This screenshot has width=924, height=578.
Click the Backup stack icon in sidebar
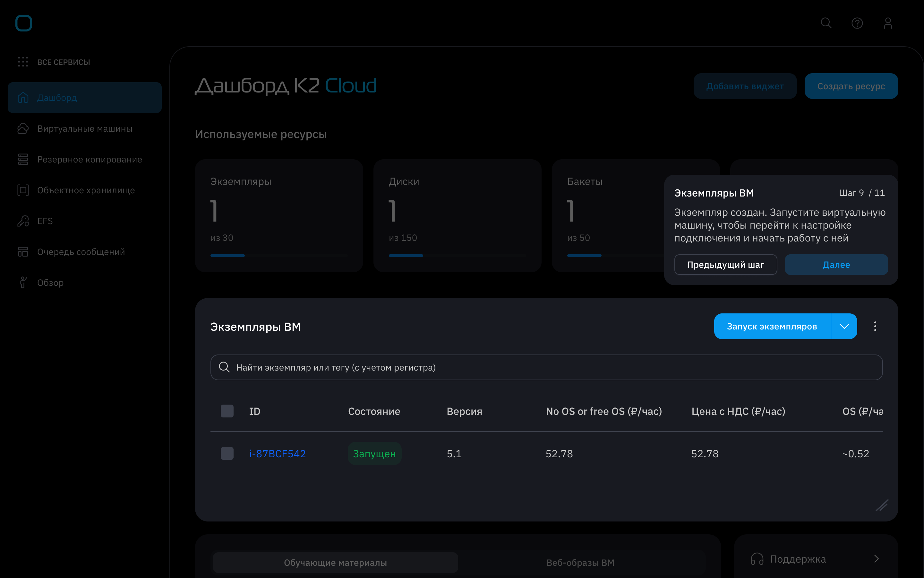click(x=23, y=159)
